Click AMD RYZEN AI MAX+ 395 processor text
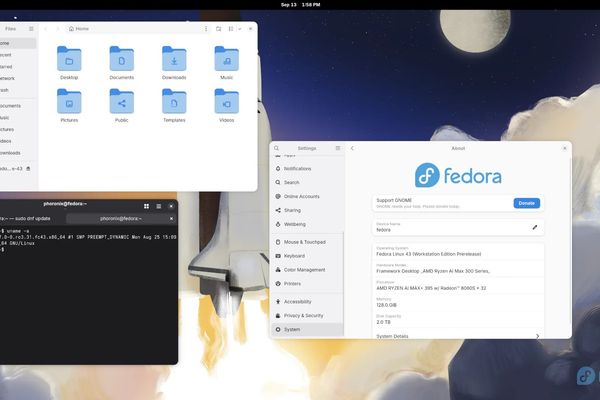 (431, 288)
